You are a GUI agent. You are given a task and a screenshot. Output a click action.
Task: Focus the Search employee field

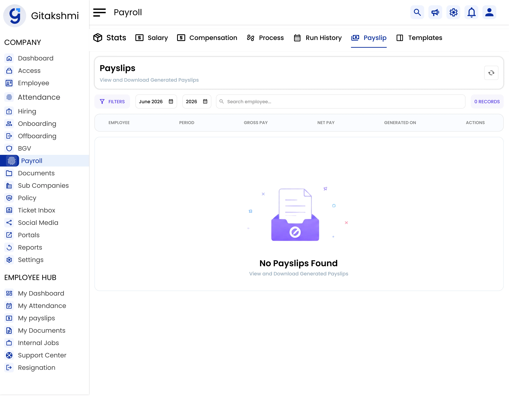point(341,102)
